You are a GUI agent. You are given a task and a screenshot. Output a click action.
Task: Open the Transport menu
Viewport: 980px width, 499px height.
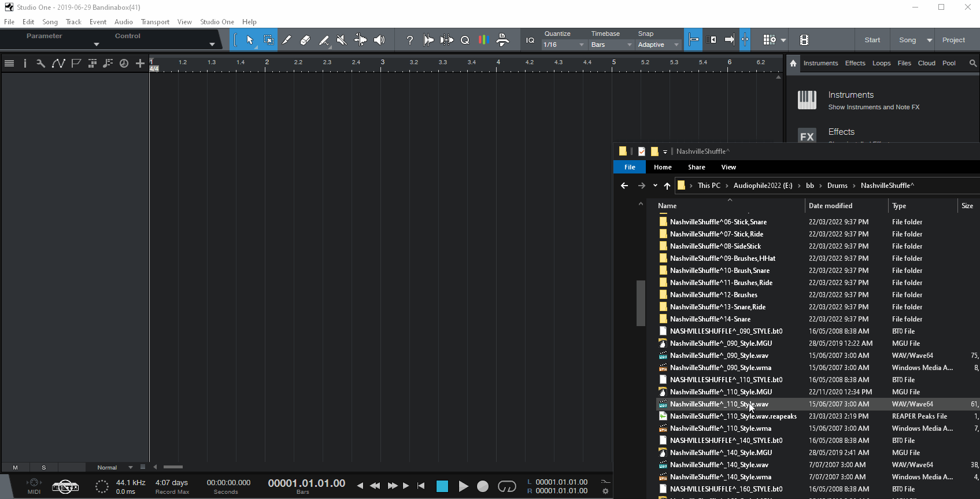click(155, 22)
